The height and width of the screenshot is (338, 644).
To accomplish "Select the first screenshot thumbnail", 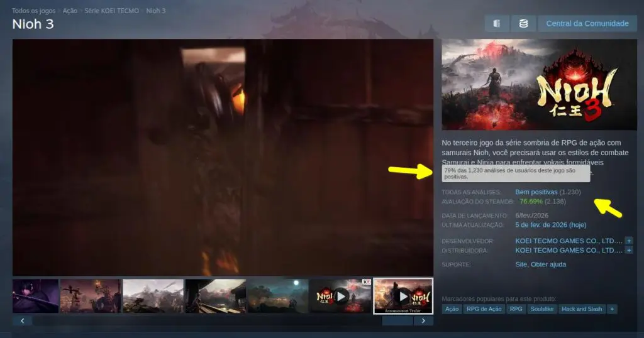I will (35, 296).
